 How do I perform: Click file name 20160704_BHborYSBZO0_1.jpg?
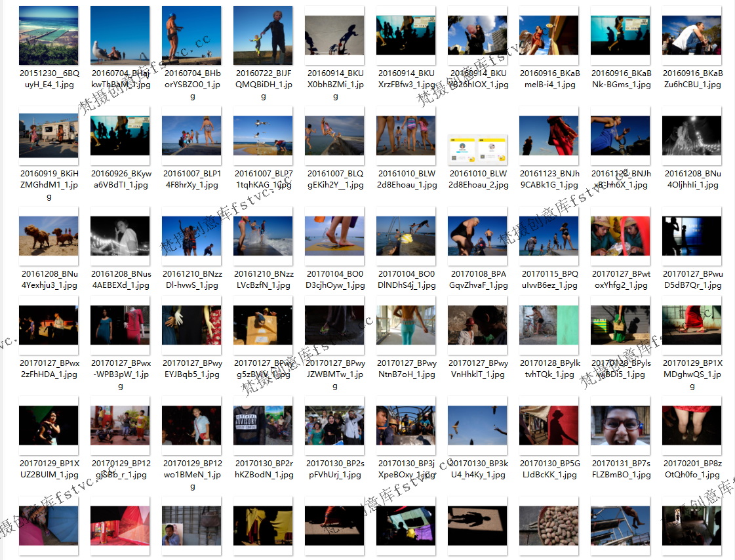point(192,85)
